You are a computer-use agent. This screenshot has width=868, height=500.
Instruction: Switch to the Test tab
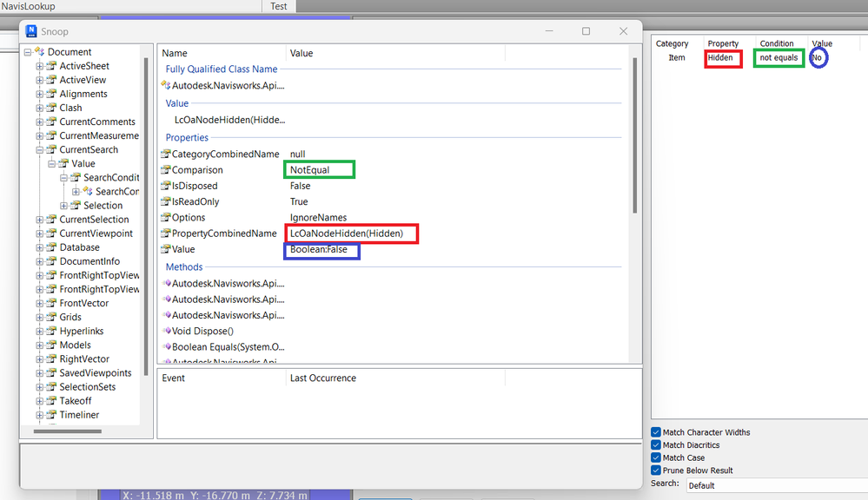point(278,6)
